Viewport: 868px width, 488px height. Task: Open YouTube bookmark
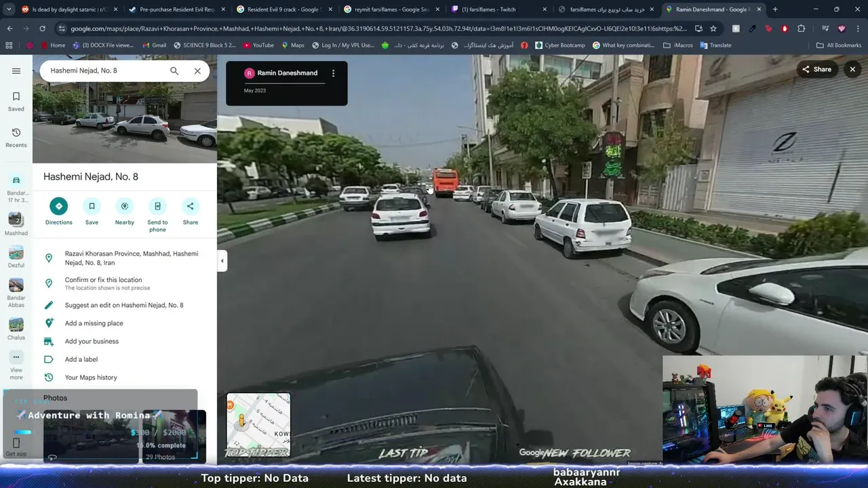coord(258,45)
